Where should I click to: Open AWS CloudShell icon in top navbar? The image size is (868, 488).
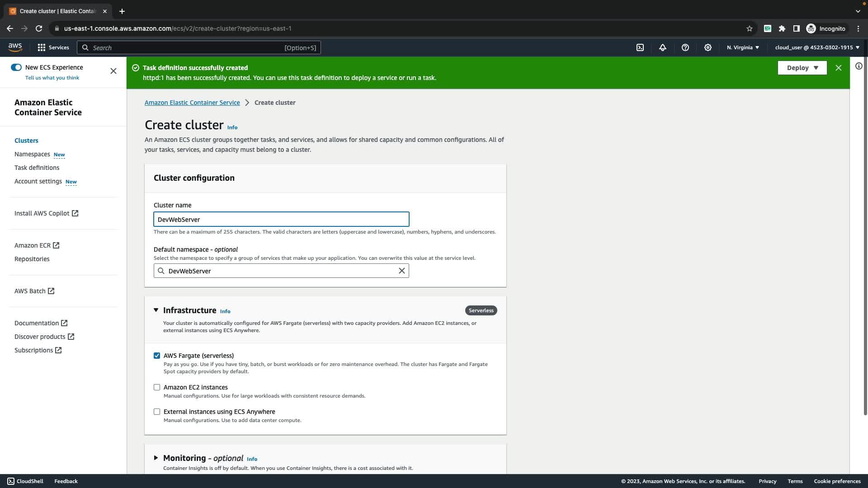click(640, 47)
